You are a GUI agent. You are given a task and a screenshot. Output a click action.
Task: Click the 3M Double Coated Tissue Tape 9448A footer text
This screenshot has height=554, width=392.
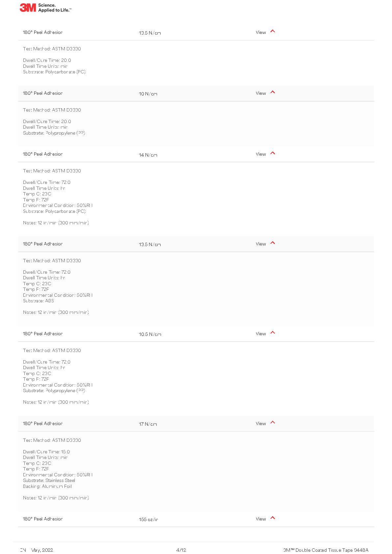tap(326, 550)
